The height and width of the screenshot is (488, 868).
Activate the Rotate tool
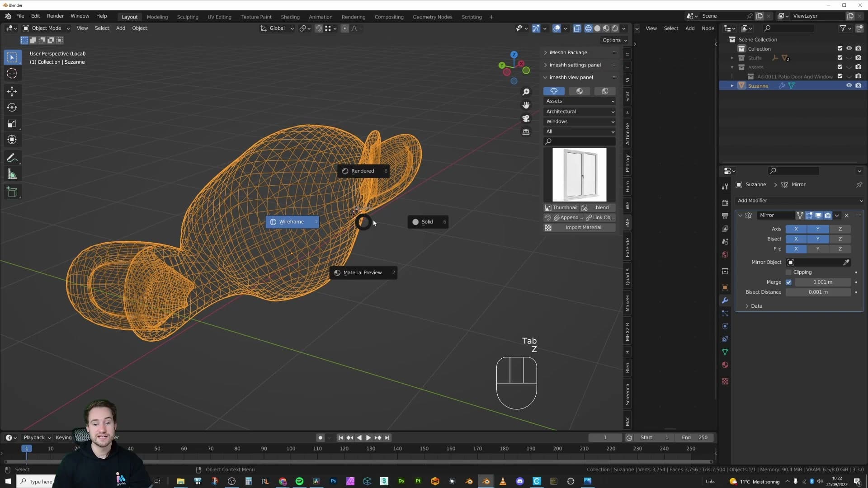pos(12,108)
